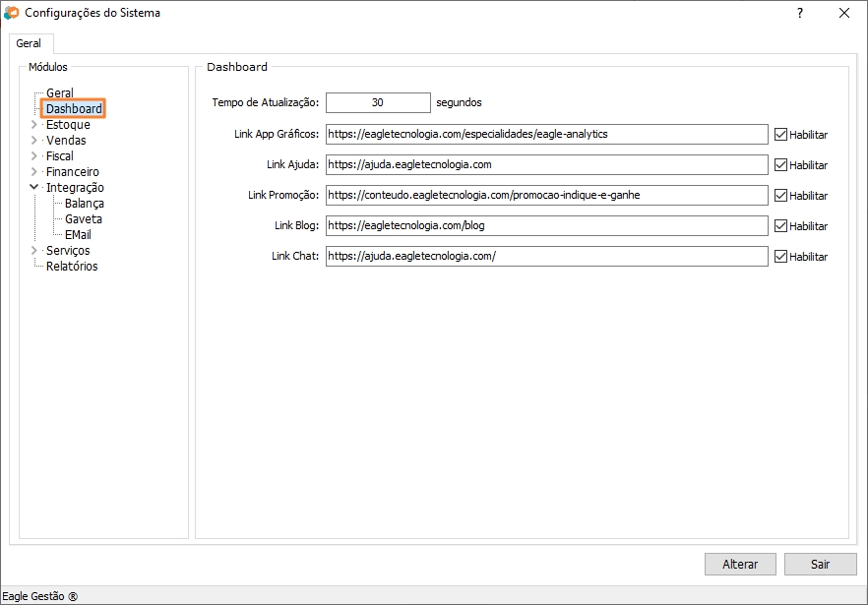Disable the Link App Gráficos checkbox

coord(781,135)
